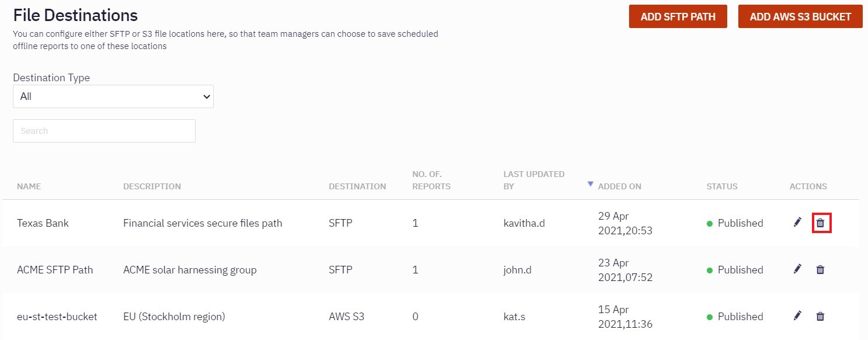Screen dimensions: 868x340
Task: Select the eu-st-test-bucket row name
Action: click(57, 317)
